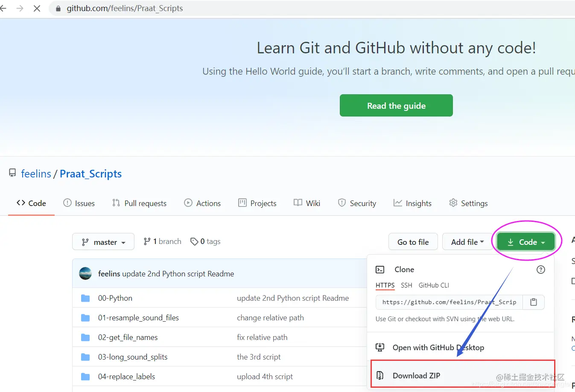Click 'fix relative path' commit message
The image size is (575, 392).
click(262, 337)
